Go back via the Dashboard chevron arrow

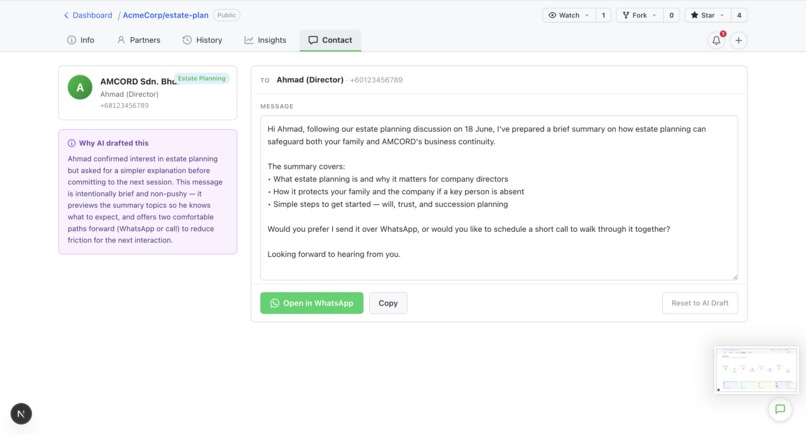click(66, 15)
